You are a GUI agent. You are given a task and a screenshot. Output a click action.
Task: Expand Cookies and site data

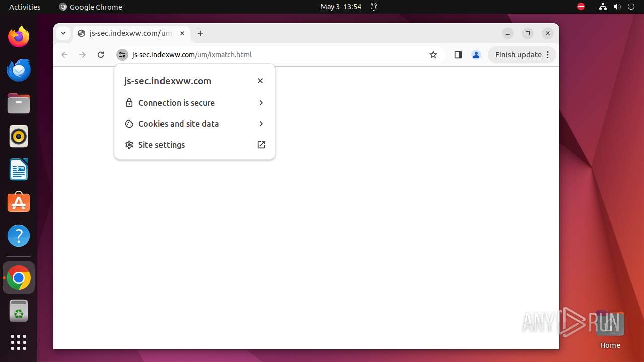coord(195,124)
